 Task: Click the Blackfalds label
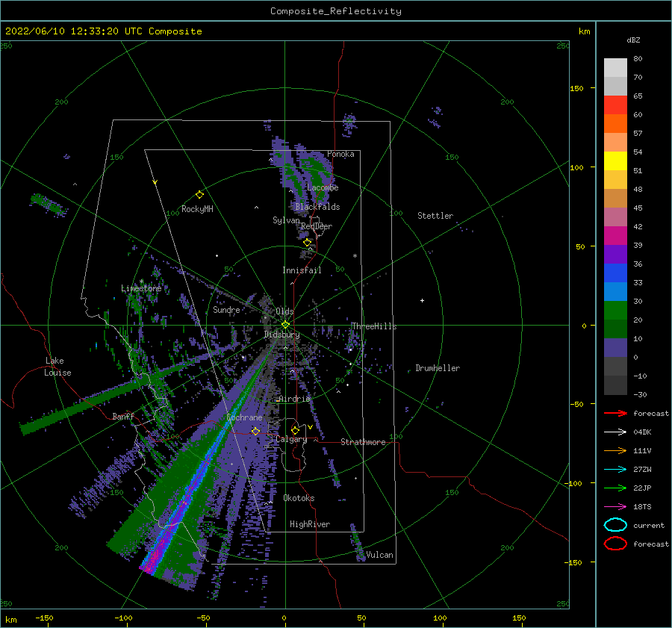click(x=317, y=207)
